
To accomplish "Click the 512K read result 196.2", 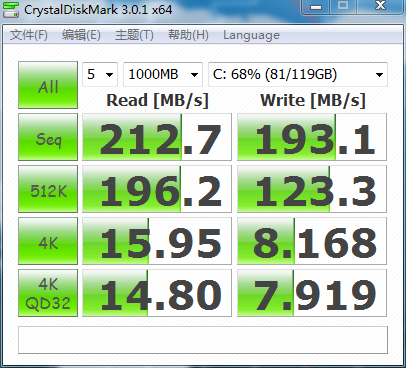I will pos(157,189).
